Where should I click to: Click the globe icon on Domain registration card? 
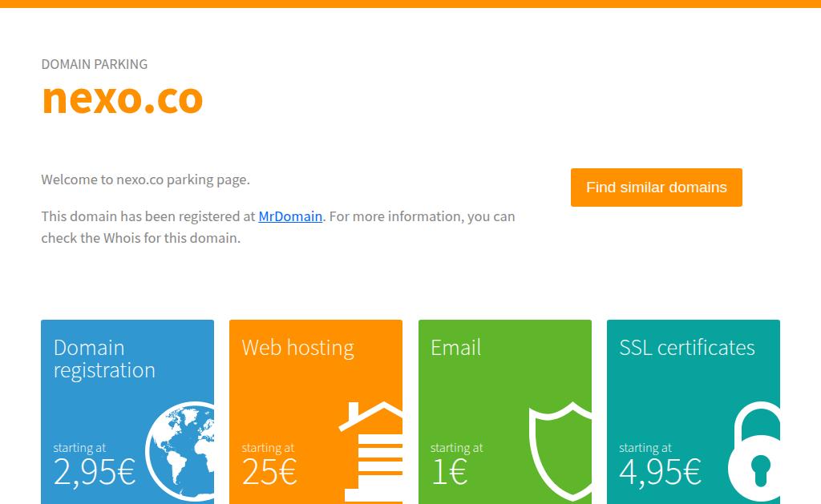coord(180,452)
